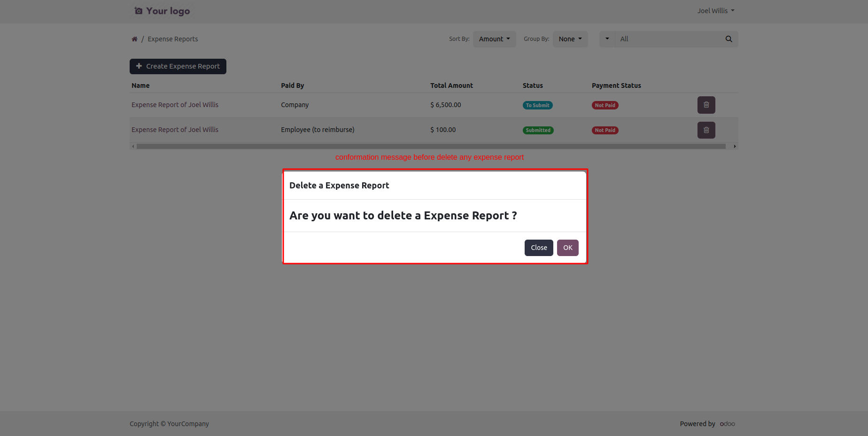Screen dimensions: 868x436
Task: Open the Amount sort dropdown
Action: pos(494,39)
